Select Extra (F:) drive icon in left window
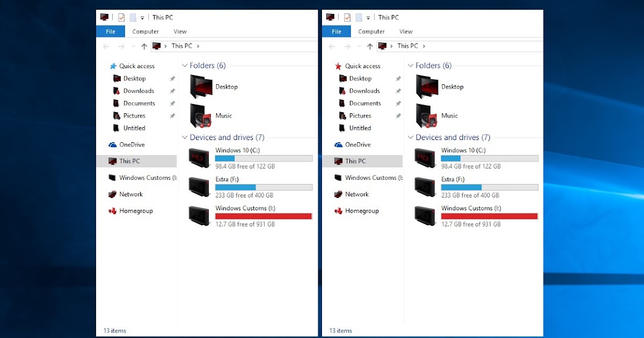 [x=199, y=187]
